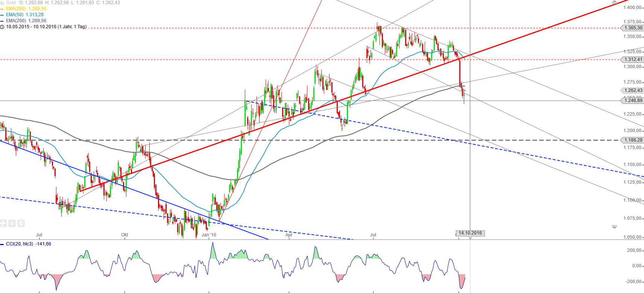
Task: Click the 1.350,00 price axis label
Action: (x=632, y=37)
